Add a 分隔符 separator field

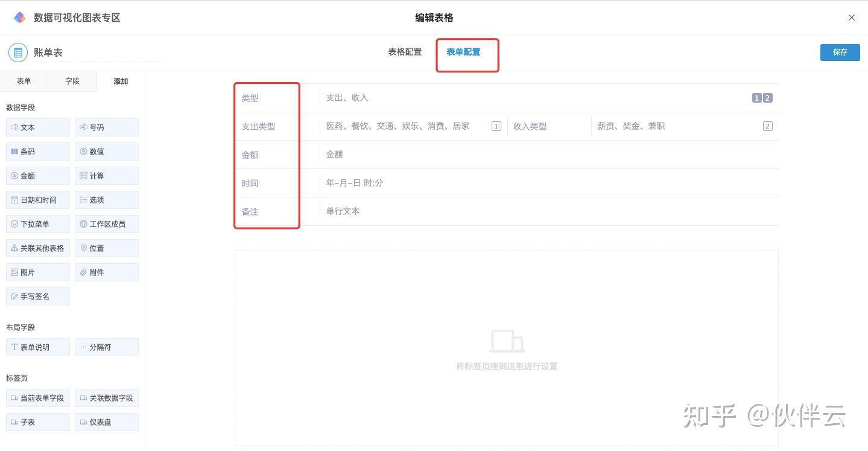click(x=107, y=347)
